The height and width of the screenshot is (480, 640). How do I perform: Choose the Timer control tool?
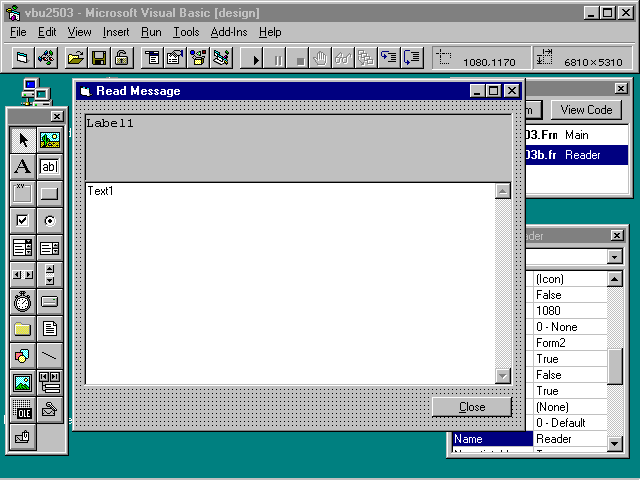click(22, 301)
